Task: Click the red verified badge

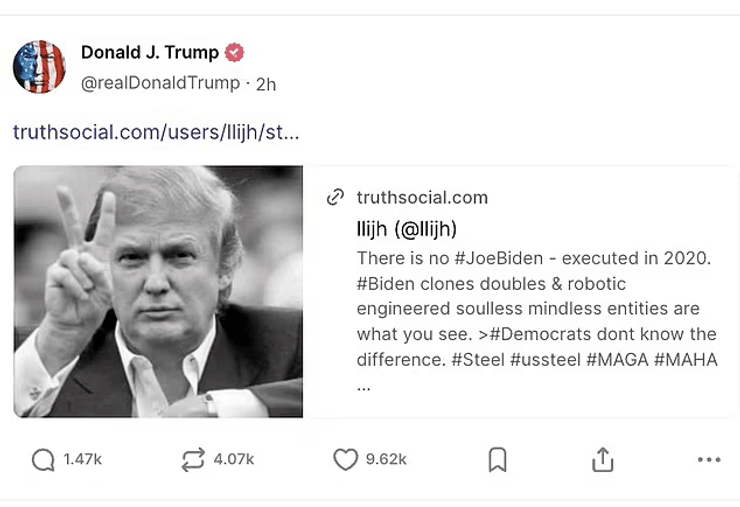Action: point(234,53)
